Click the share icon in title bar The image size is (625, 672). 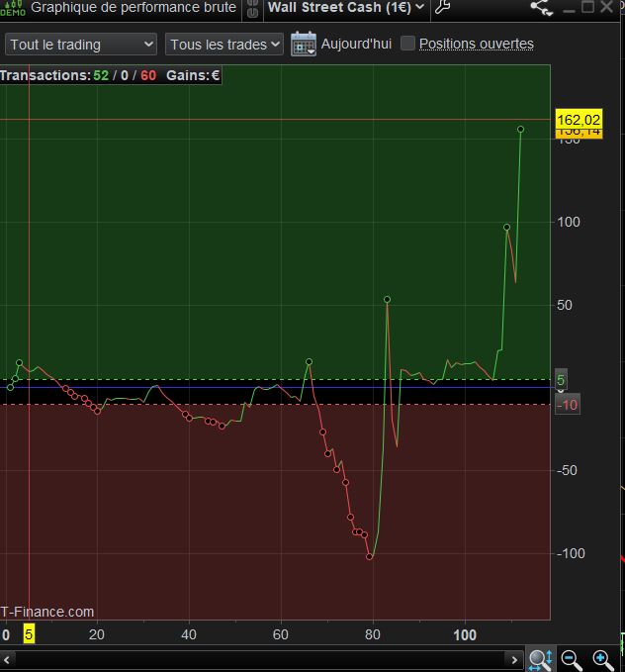coord(541,8)
